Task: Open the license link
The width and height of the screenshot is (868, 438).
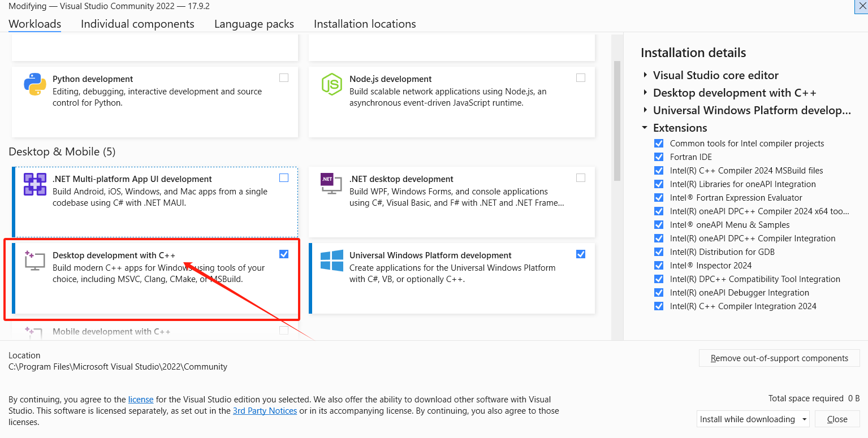Action: 141,400
